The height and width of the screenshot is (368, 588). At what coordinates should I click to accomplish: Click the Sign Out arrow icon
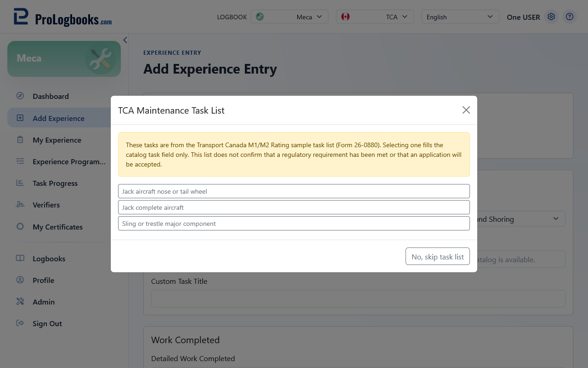(20, 323)
